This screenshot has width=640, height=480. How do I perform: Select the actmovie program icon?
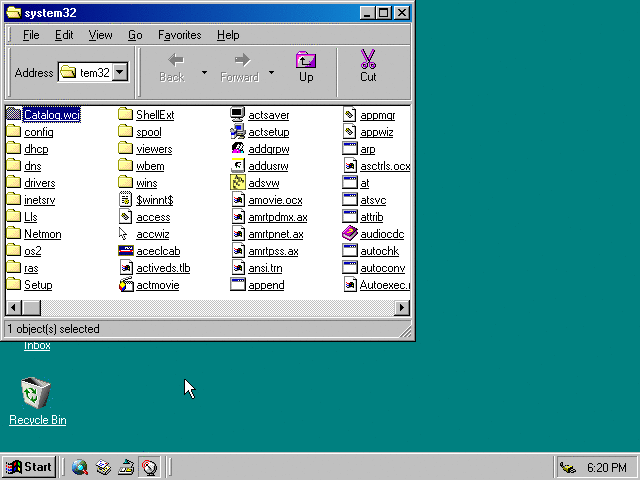tap(126, 284)
